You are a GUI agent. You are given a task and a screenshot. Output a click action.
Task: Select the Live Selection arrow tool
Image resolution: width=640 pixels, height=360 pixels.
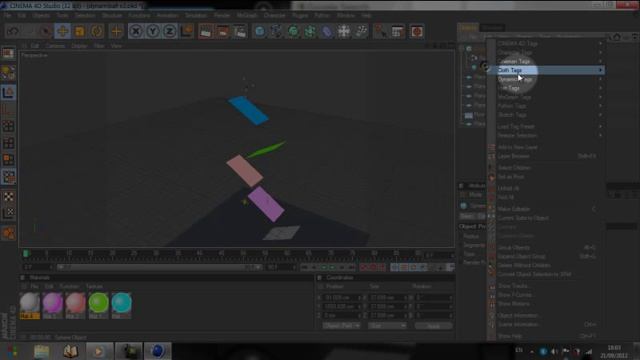(x=46, y=31)
